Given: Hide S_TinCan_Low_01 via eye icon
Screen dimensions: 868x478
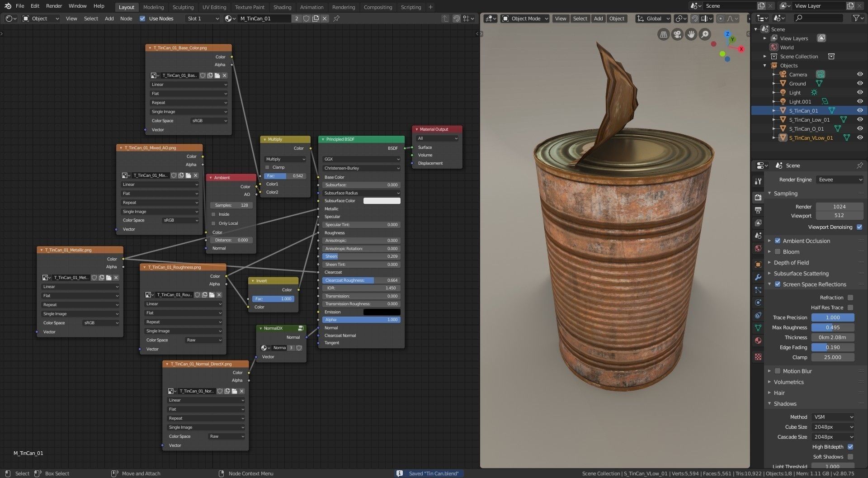Looking at the screenshot, I should pos(860,120).
